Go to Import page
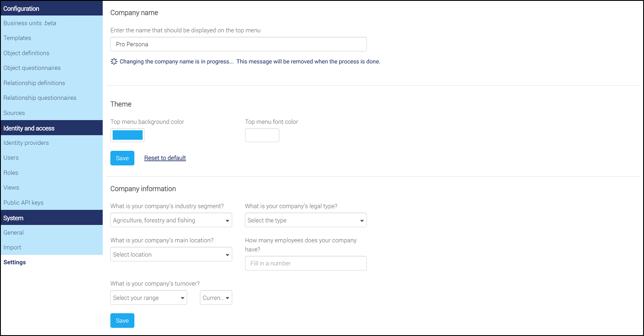Screen dimensions: 644x336 pyautogui.click(x=12, y=248)
